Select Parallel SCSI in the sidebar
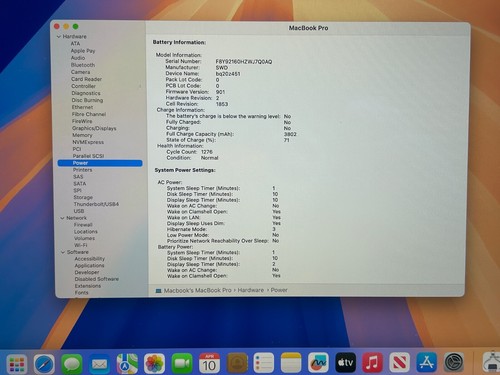Viewport: 500px width, 375px height. tap(88, 156)
